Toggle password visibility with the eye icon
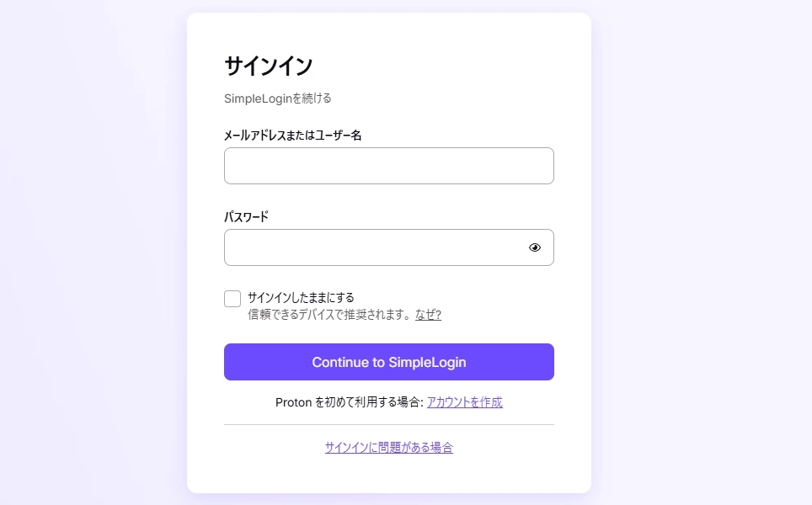Viewport: 812px width, 505px height. pos(536,247)
